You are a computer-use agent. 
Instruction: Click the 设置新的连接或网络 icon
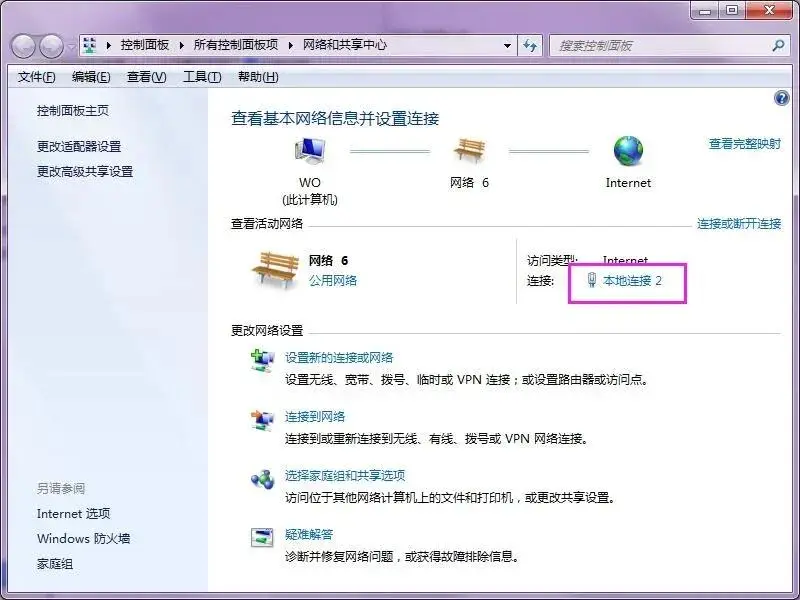click(262, 362)
